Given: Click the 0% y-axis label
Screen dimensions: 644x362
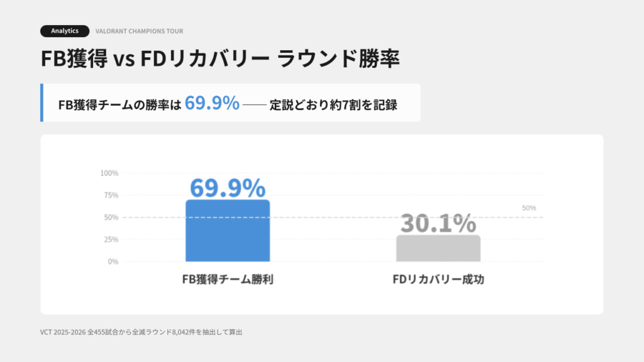Looking at the screenshot, I should 113,261.
